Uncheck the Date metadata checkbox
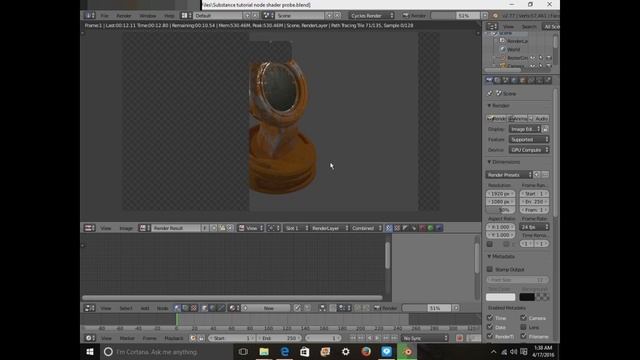This screenshot has width=640, height=360. click(490, 327)
